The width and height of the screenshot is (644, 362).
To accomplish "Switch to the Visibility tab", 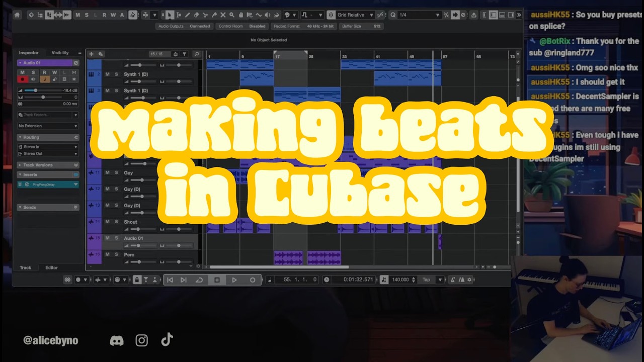I will click(x=60, y=53).
